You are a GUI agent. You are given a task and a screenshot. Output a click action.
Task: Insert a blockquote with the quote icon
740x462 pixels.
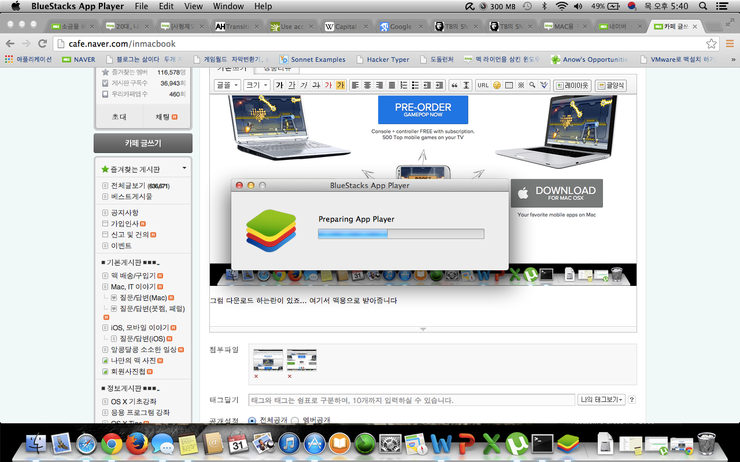coord(454,85)
